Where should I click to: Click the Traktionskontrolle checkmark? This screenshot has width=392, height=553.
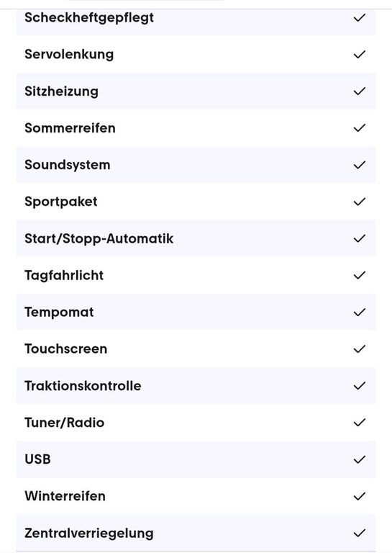[359, 386]
